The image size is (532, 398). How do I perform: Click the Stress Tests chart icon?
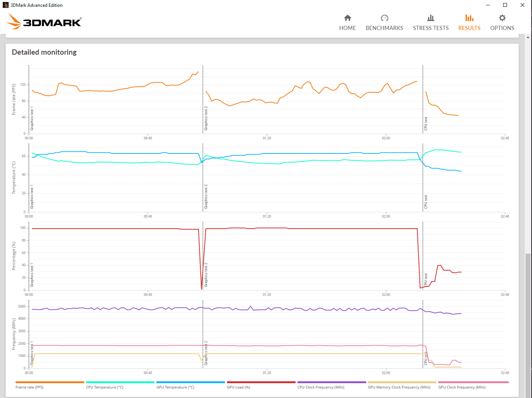click(x=431, y=18)
